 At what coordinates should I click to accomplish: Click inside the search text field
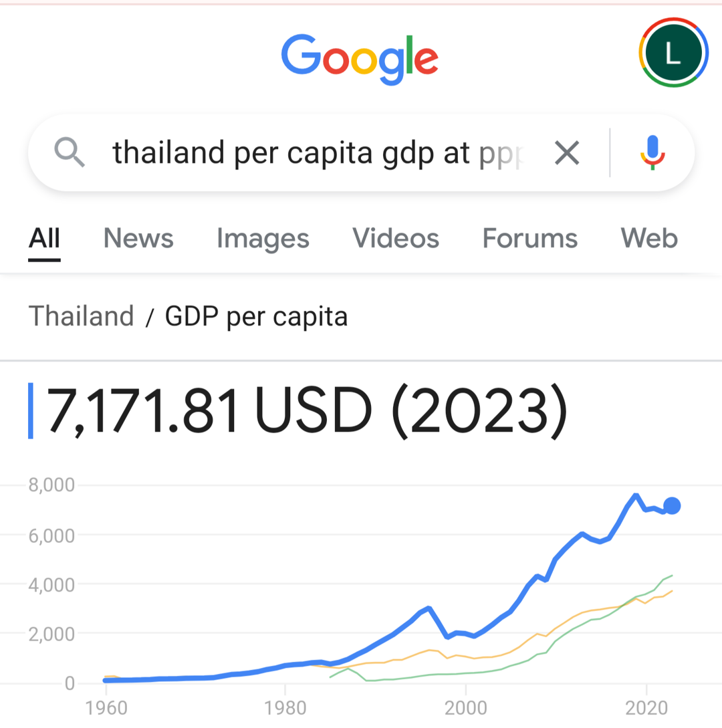pos(321,154)
